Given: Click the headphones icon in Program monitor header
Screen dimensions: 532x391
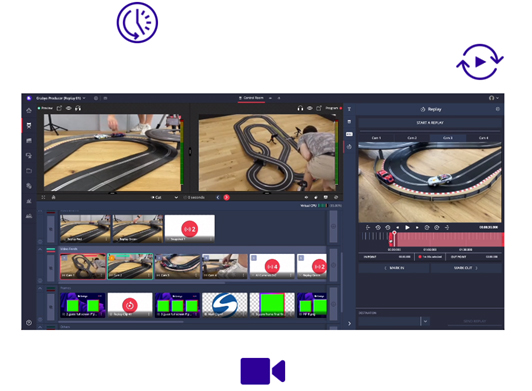Looking at the screenshot, I should (x=300, y=108).
